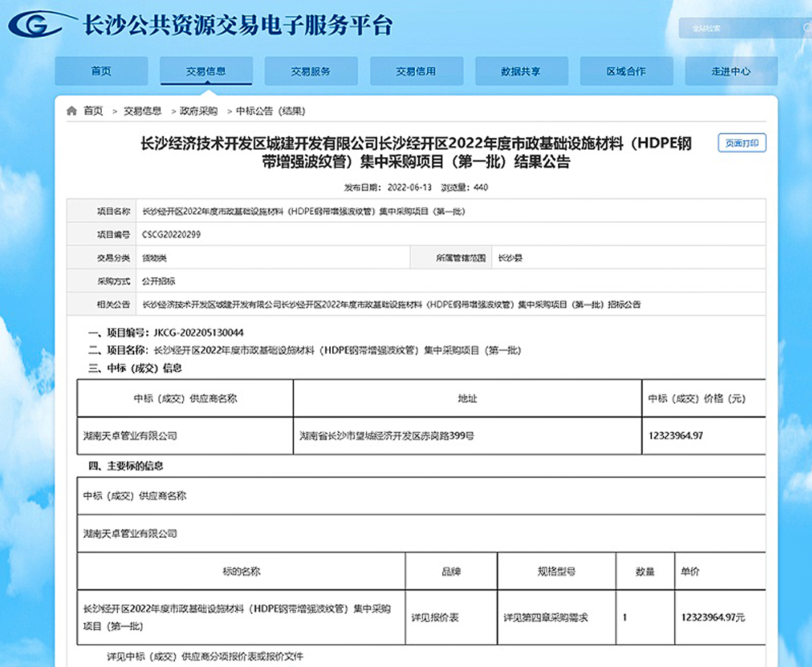Go to the 数据共享 navigation tab
Viewport: 812px width, 667px height.
tap(520, 72)
